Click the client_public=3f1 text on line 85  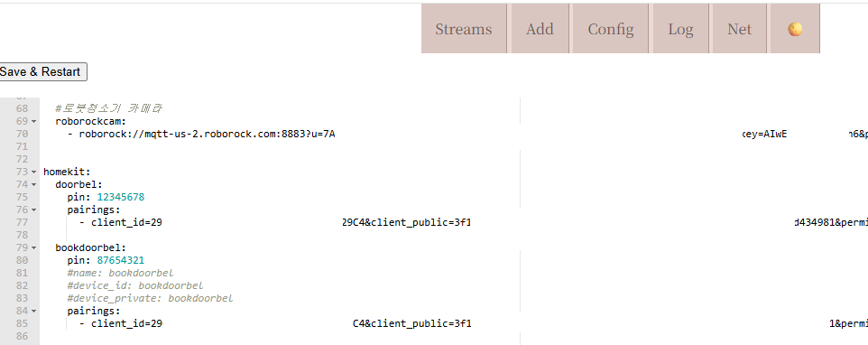420,324
